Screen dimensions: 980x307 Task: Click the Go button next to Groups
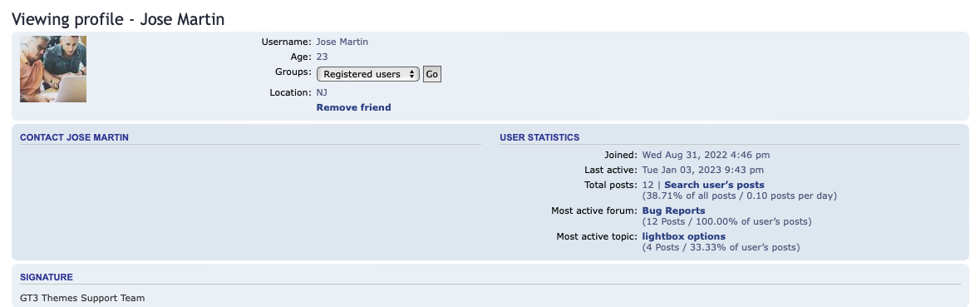coord(432,74)
